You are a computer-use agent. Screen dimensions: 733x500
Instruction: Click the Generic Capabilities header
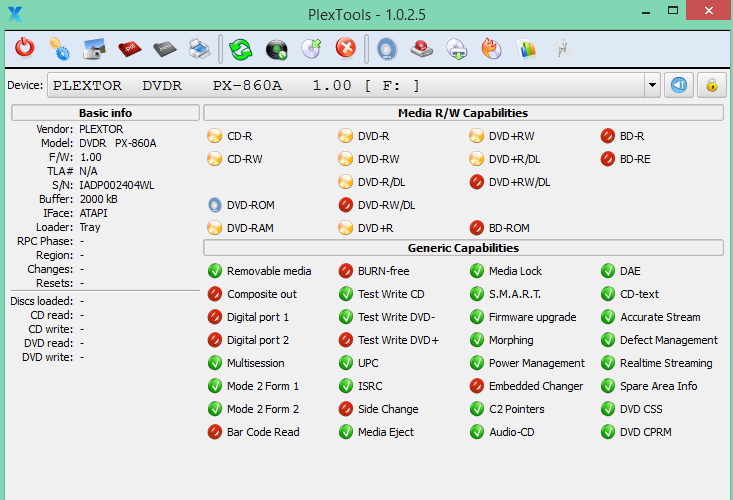(463, 248)
